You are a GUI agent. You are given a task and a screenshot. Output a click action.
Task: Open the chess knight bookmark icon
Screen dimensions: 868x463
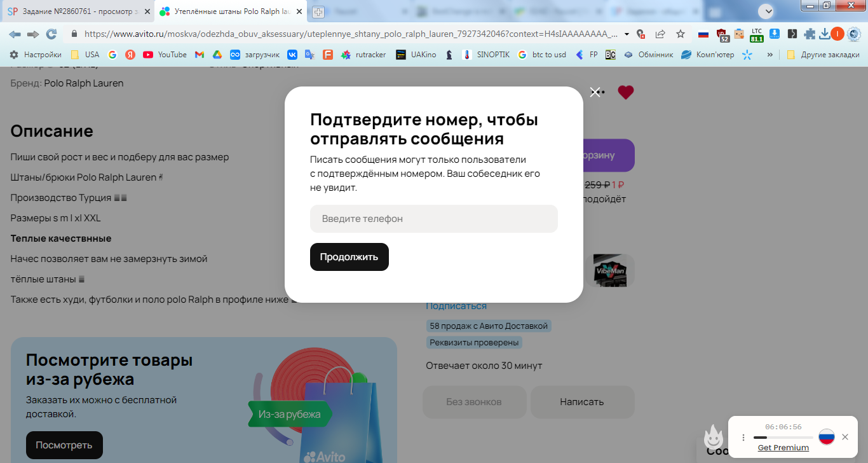pyautogui.click(x=449, y=55)
